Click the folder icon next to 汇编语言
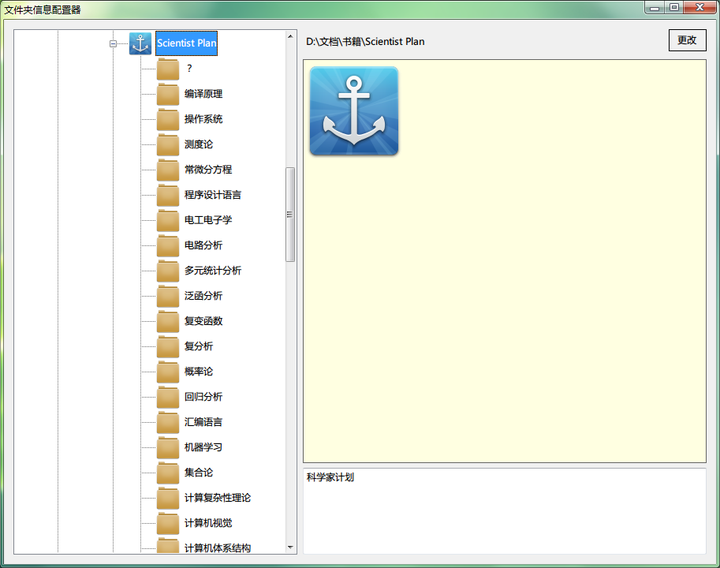The image size is (720, 568). [168, 422]
